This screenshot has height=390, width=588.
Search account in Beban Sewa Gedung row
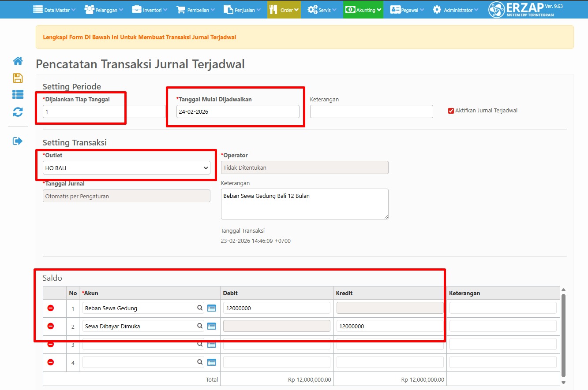point(200,308)
